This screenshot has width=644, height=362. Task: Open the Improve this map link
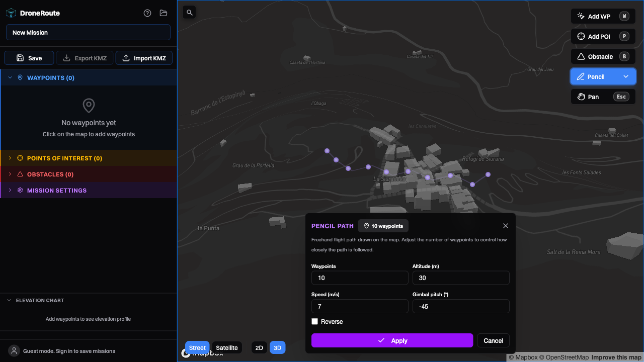click(x=616, y=357)
